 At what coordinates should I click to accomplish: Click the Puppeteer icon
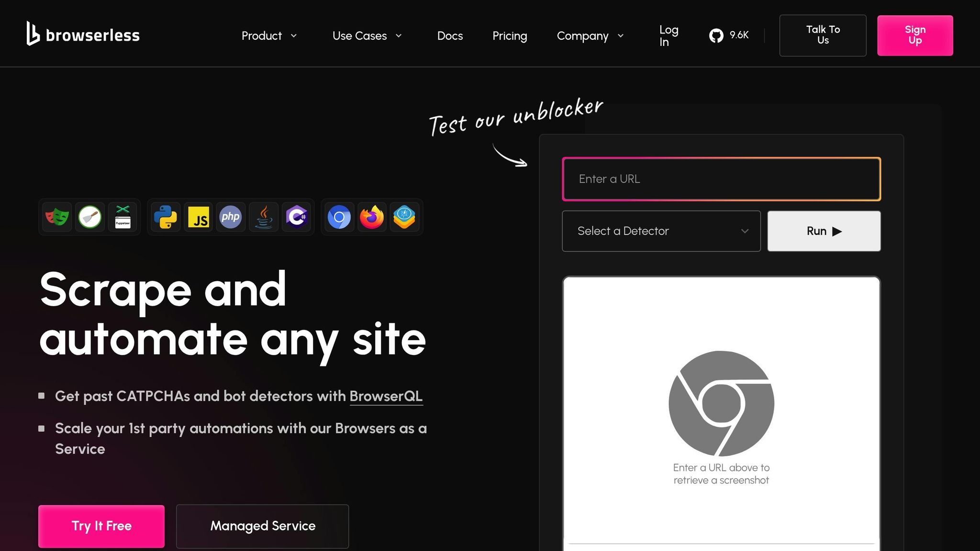pyautogui.click(x=122, y=217)
